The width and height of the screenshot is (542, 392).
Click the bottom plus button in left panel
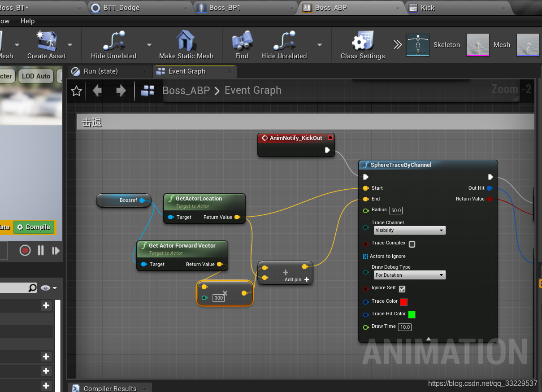[46, 385]
